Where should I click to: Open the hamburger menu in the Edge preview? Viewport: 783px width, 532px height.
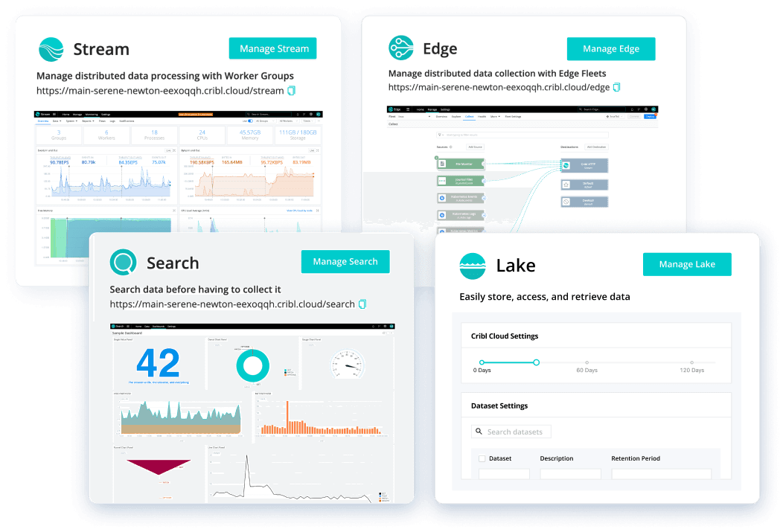click(408, 109)
